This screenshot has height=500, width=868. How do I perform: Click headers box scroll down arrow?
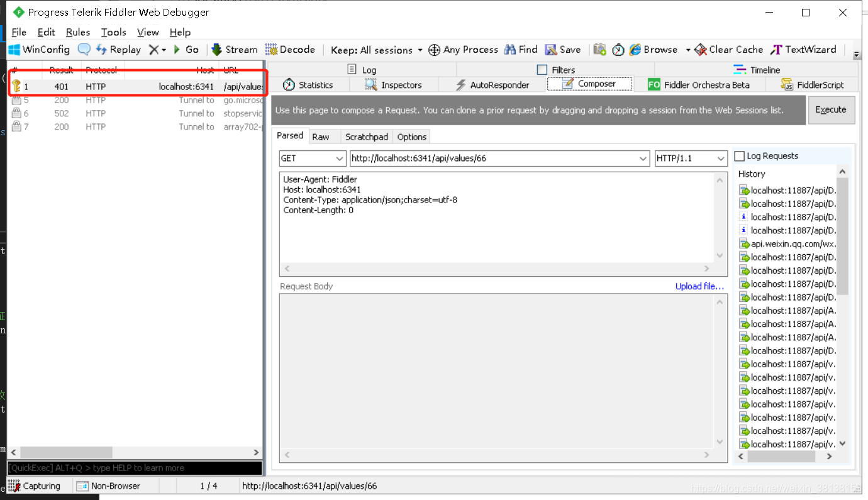[720, 256]
